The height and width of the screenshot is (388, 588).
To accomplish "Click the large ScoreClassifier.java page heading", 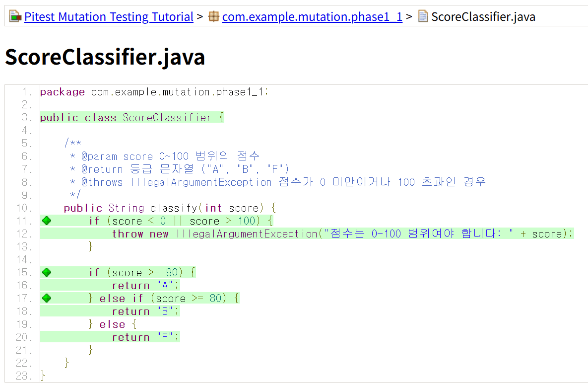I will coord(105,57).
